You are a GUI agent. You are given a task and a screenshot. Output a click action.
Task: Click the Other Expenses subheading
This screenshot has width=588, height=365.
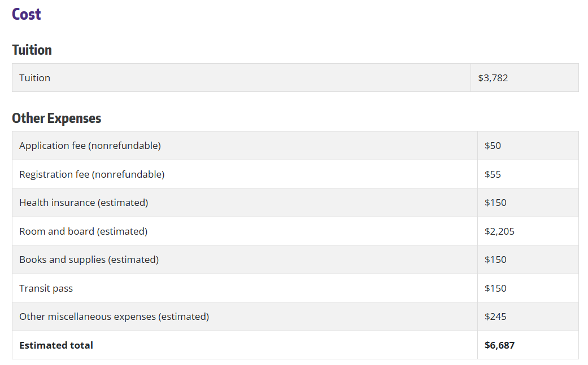56,118
